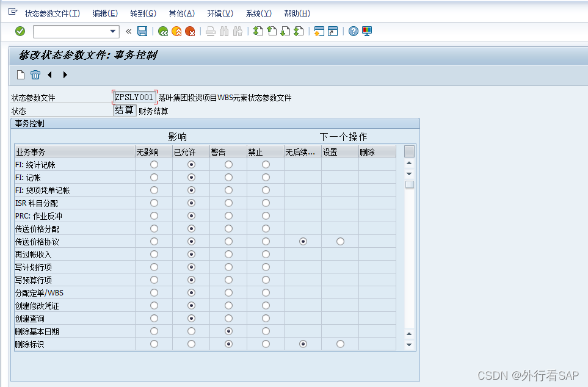Viewport: 588px width, 387px height.
Task: Click the 警告 column header
Action: 228,152
